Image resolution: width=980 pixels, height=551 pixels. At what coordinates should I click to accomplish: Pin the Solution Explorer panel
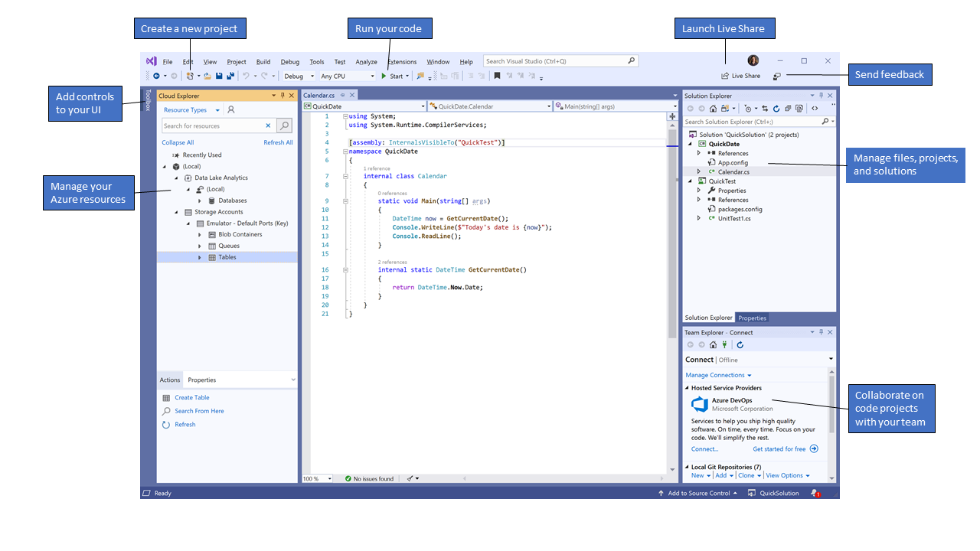click(821, 95)
